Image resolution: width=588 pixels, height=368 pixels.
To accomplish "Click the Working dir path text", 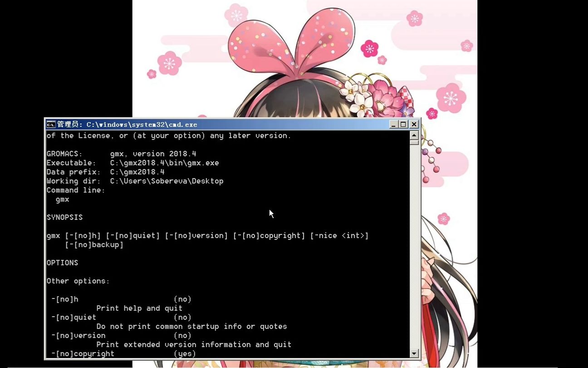I will pyautogui.click(x=167, y=181).
